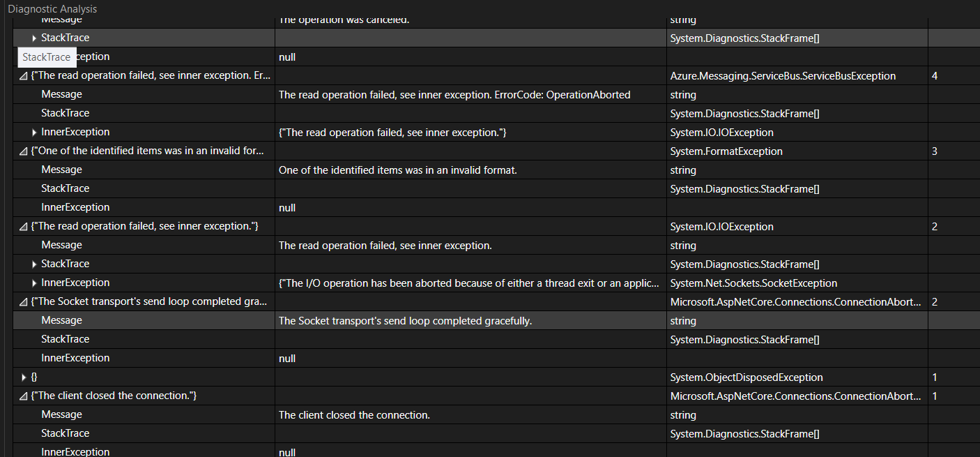Screen dimensions: 980x457
Task: Collapse the ServiceBusException read operation failed row
Action: point(24,76)
